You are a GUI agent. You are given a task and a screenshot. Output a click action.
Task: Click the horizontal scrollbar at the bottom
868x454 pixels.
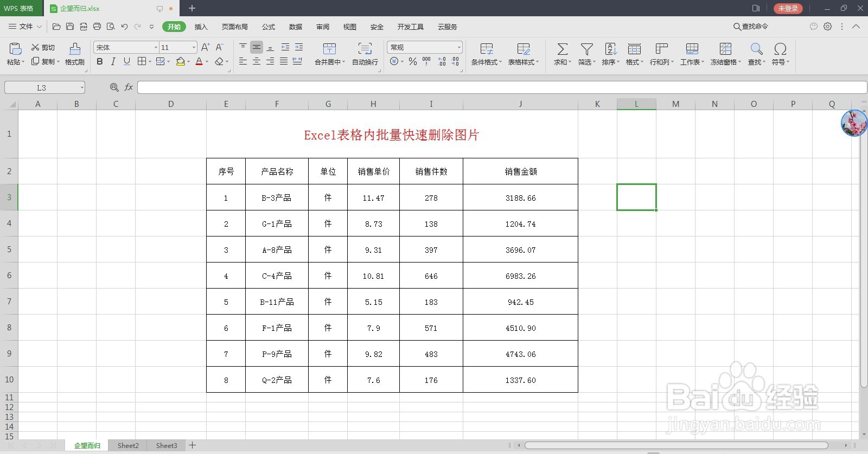pyautogui.click(x=676, y=445)
